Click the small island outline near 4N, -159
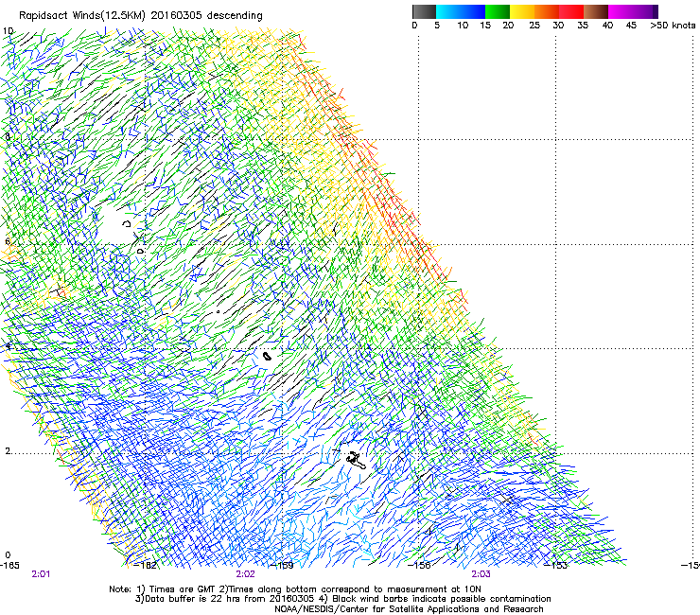The image size is (700, 615). tap(267, 357)
